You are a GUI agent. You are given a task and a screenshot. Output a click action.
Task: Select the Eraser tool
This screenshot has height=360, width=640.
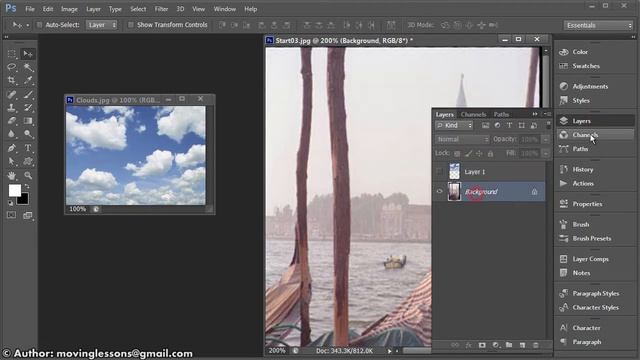pos(11,121)
